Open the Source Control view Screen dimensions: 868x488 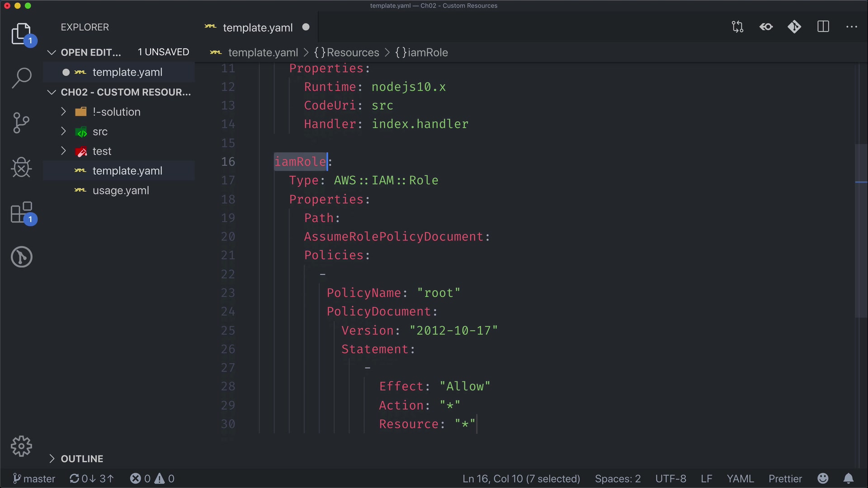point(21,122)
